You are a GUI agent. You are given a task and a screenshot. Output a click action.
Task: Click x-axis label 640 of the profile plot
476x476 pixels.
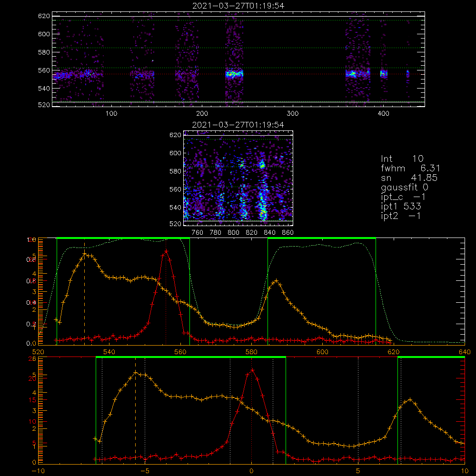[x=465, y=352]
